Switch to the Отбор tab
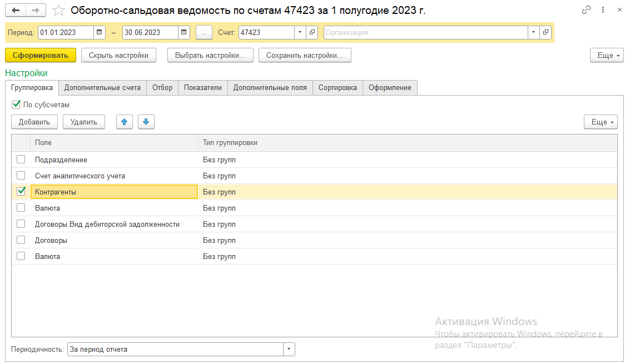This screenshot has height=364, width=630. coord(162,88)
